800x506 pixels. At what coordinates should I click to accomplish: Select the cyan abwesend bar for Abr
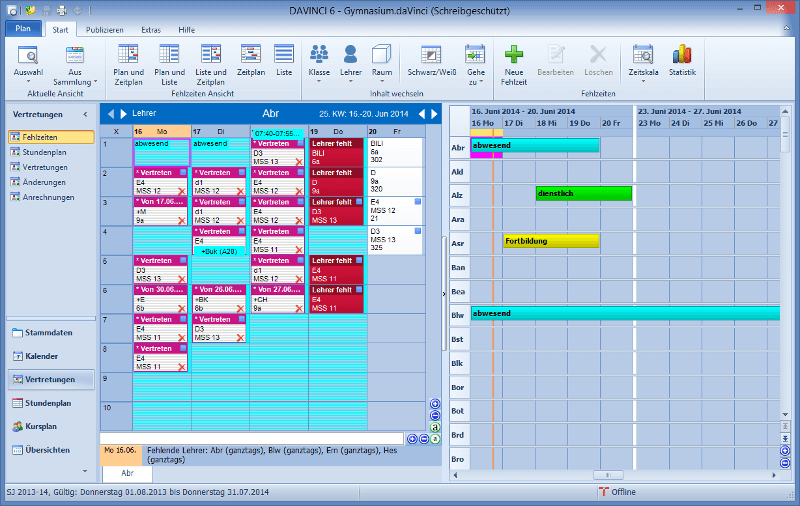[535, 145]
